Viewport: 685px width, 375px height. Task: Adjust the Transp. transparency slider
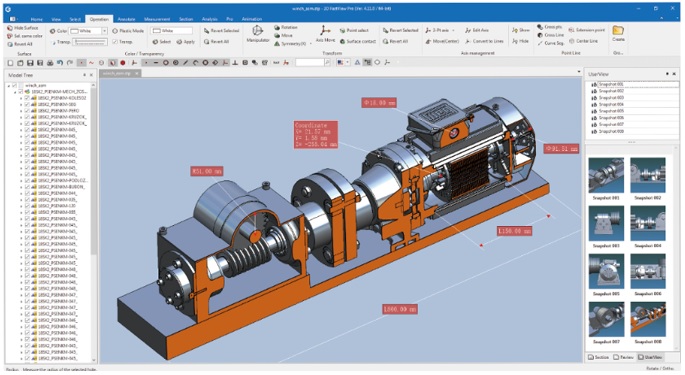pyautogui.click(x=90, y=42)
